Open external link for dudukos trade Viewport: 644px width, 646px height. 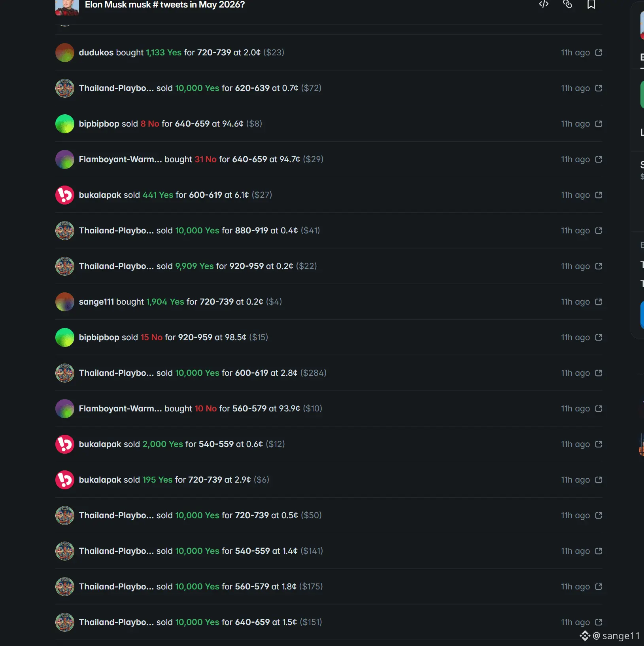[x=599, y=53]
